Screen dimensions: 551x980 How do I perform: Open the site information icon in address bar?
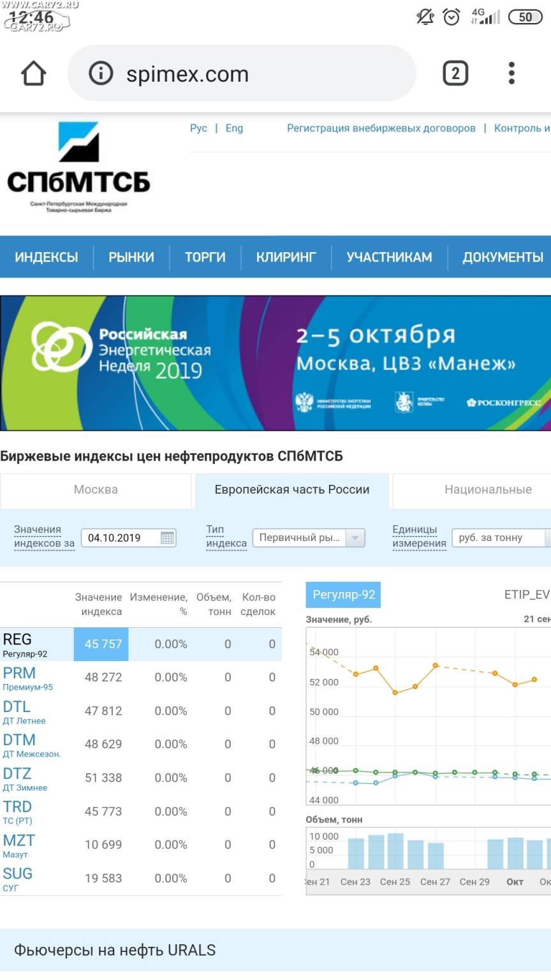(101, 73)
